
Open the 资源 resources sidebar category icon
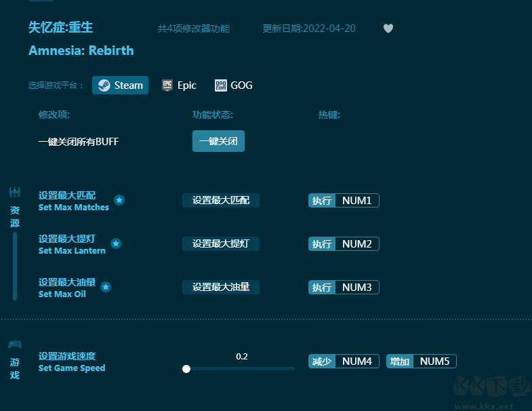(x=14, y=192)
